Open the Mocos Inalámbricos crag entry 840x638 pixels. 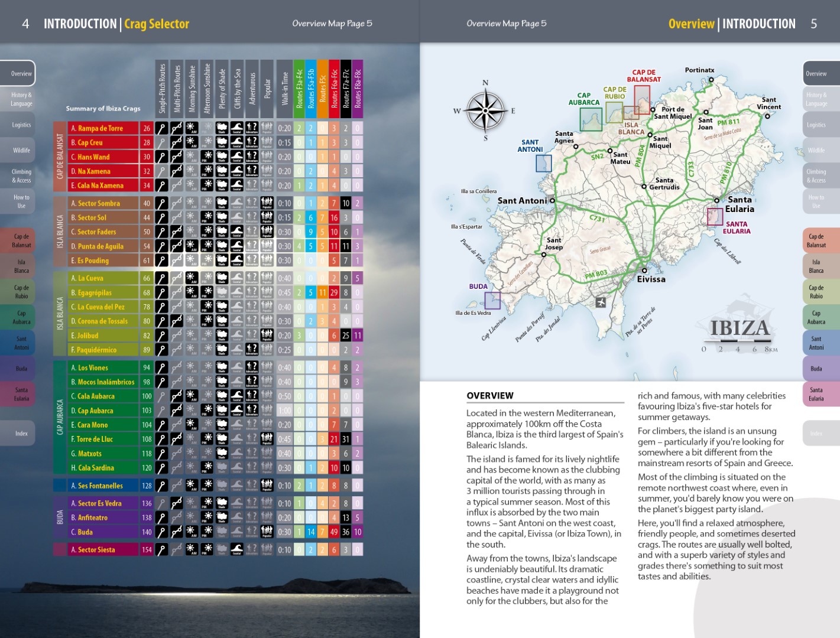click(x=103, y=382)
